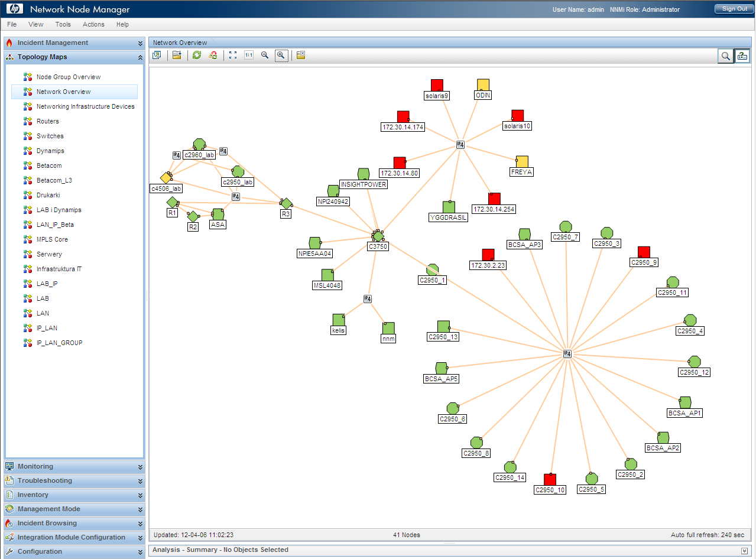
Task: Open the View menu
Action: click(x=35, y=24)
